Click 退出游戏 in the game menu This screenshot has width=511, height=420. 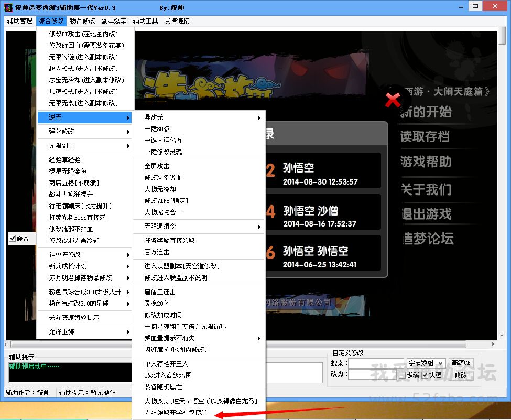tap(427, 214)
